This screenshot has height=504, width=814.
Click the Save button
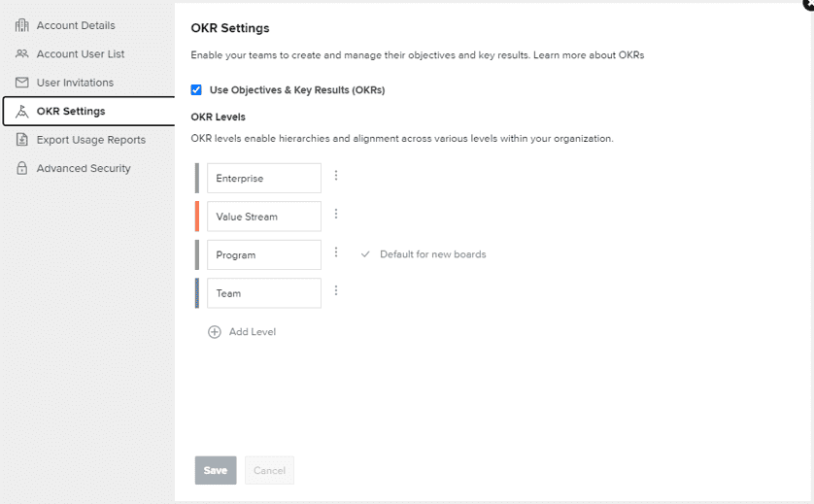click(216, 470)
